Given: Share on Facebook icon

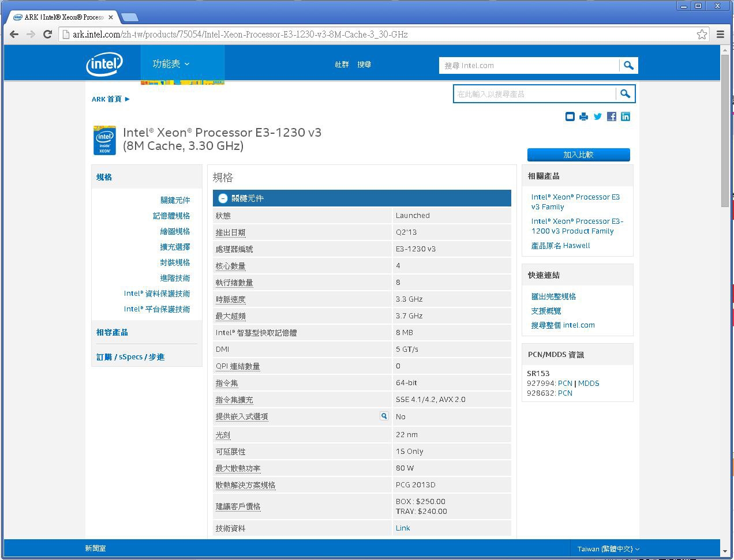Looking at the screenshot, I should [x=612, y=116].
